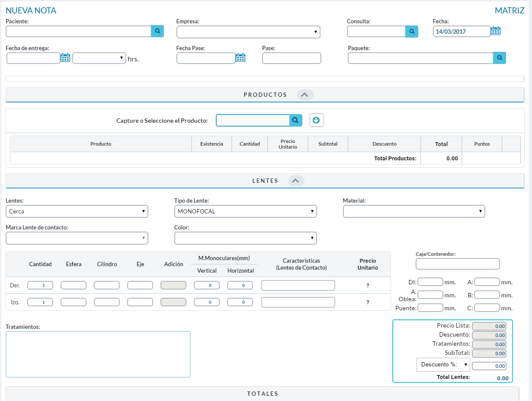Open the Empresa dropdown
Viewport: 532px width, 401px height.
248,32
